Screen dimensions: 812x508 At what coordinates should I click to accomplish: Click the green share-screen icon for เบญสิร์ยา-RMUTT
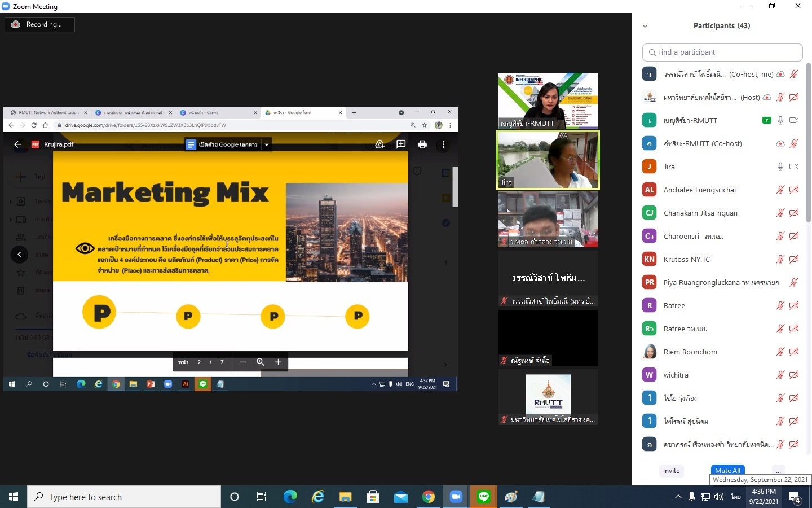767,120
